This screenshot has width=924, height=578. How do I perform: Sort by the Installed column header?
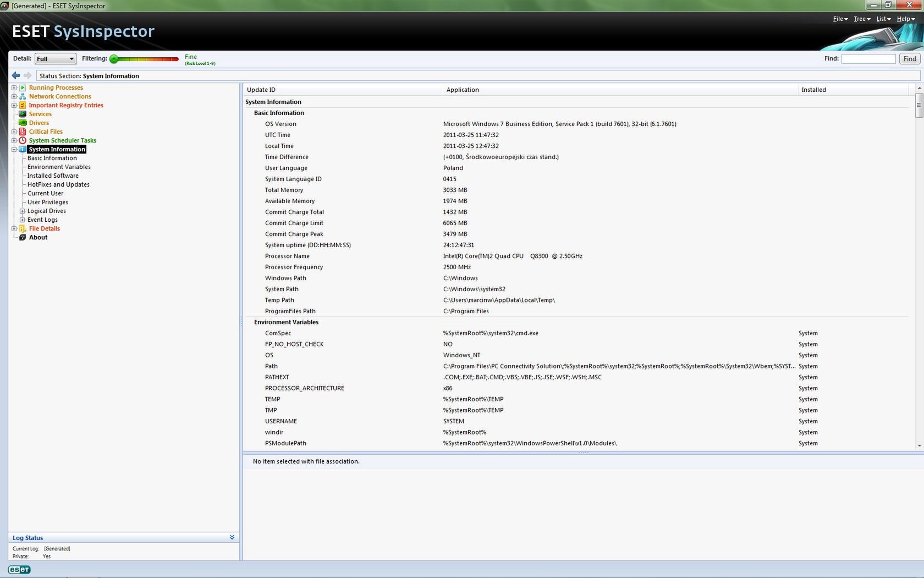point(854,90)
